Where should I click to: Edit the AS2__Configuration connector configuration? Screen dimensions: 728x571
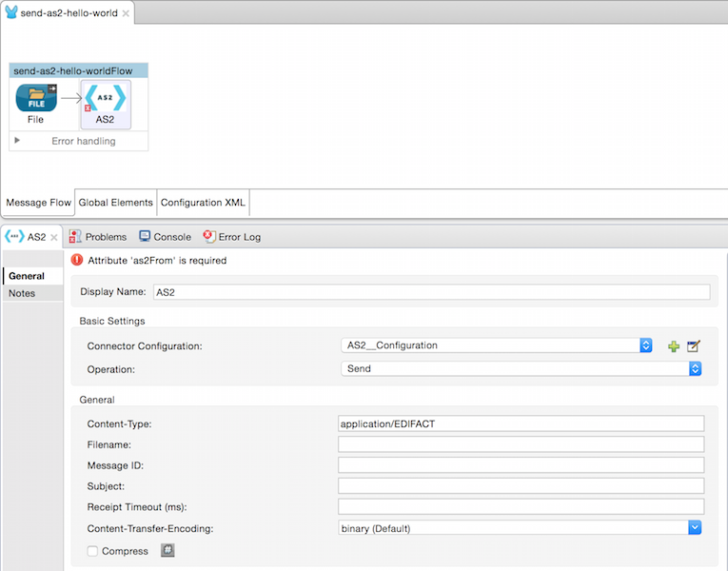694,345
